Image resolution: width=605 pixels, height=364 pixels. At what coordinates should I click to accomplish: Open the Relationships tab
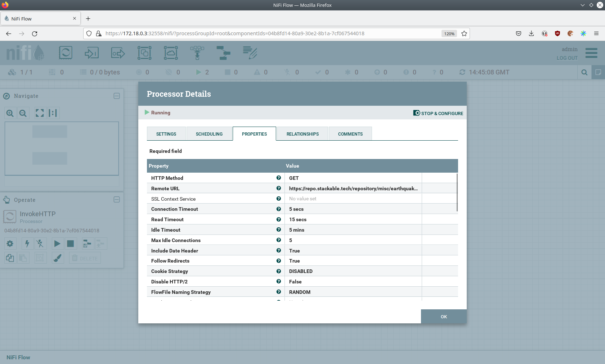(302, 134)
